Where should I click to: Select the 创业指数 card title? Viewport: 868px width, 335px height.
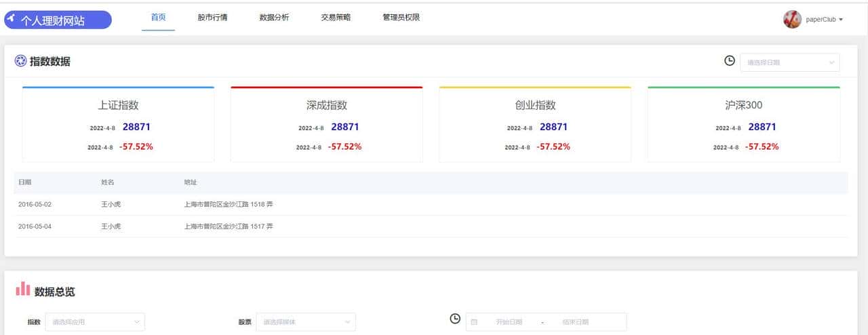[535, 105]
